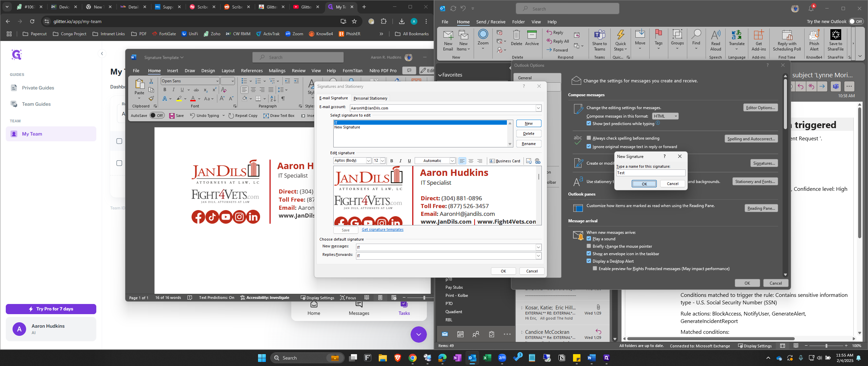Image resolution: width=868 pixels, height=366 pixels.
Task: Toggle Try the new Outlook switch
Action: 856,21
